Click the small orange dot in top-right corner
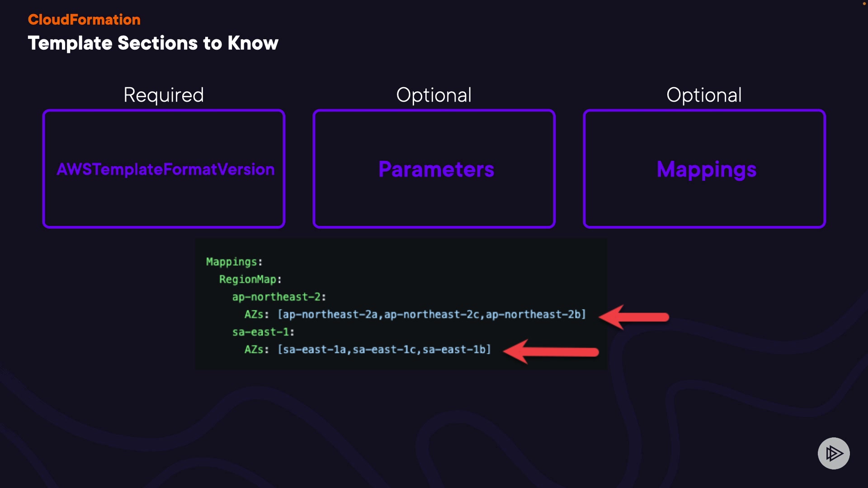 (864, 4)
